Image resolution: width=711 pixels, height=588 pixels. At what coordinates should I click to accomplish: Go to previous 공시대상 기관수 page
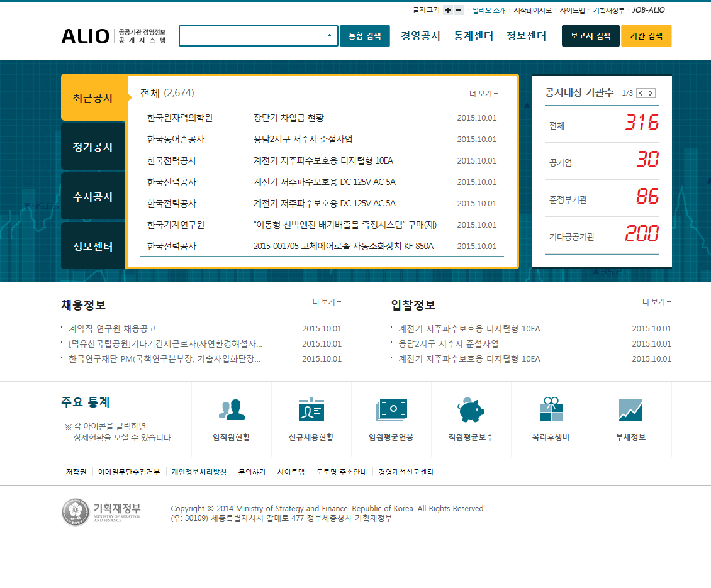point(641,93)
